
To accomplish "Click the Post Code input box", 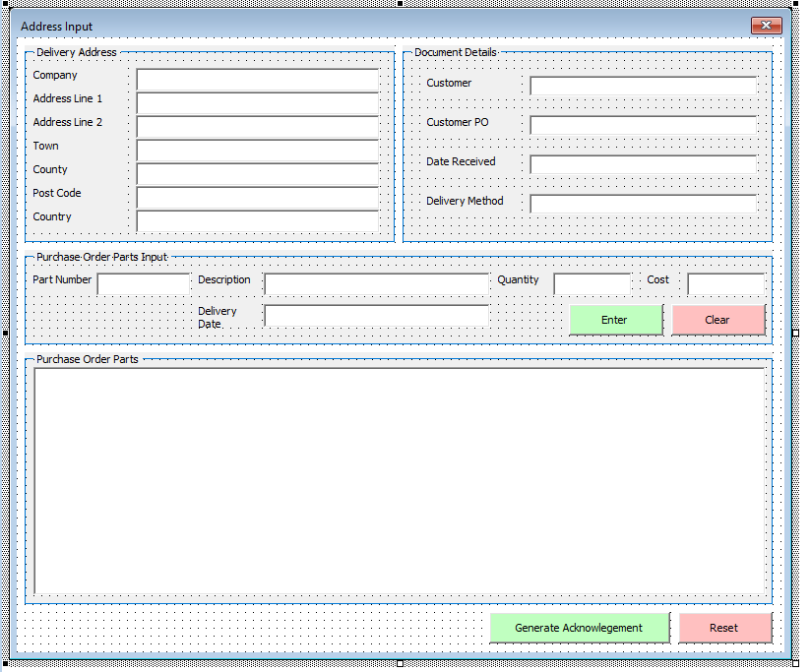I will [x=257, y=198].
